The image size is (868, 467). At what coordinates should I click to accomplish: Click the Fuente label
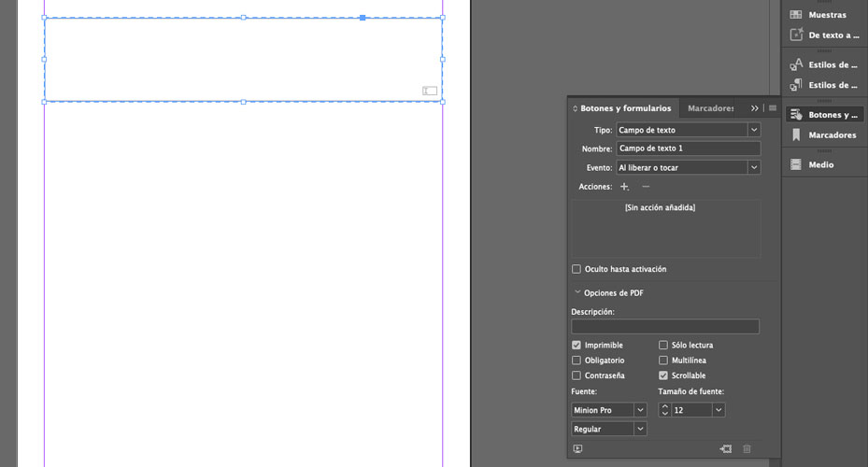click(x=584, y=391)
